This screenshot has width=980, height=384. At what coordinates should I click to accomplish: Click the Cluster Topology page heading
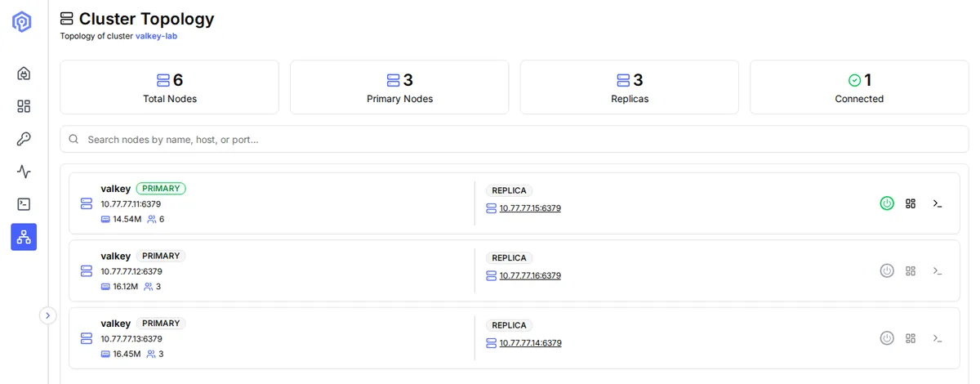tap(147, 18)
